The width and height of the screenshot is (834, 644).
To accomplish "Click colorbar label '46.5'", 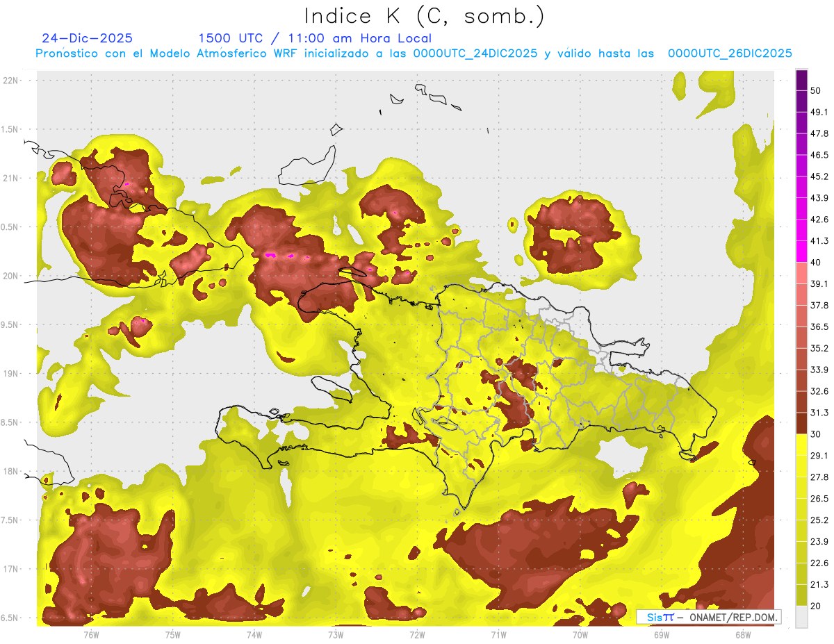I will point(819,155).
